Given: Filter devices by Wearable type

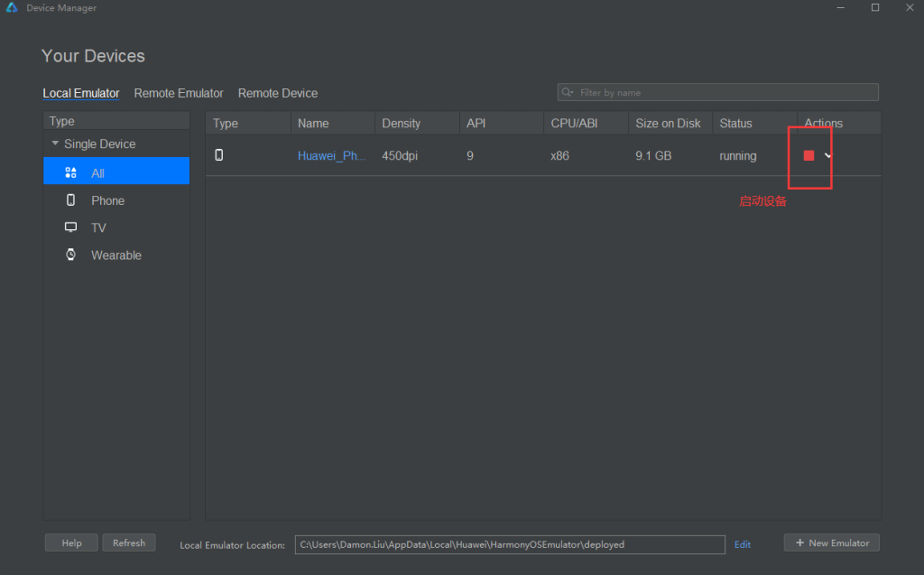Looking at the screenshot, I should (x=116, y=255).
